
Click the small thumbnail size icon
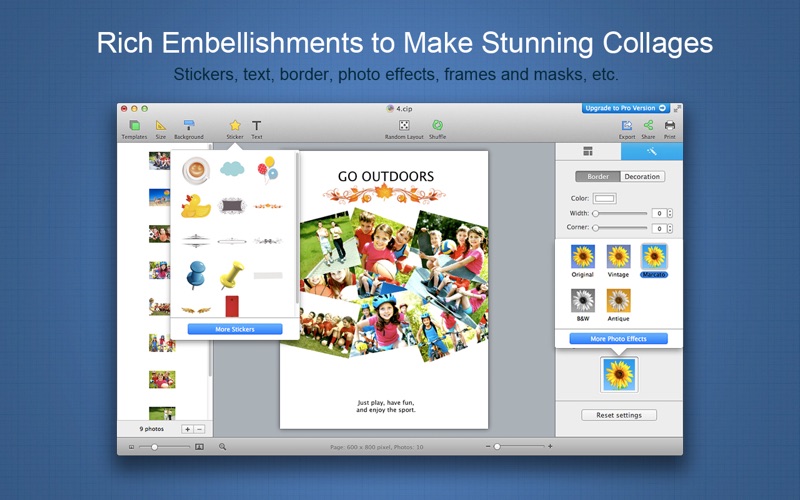point(131,447)
